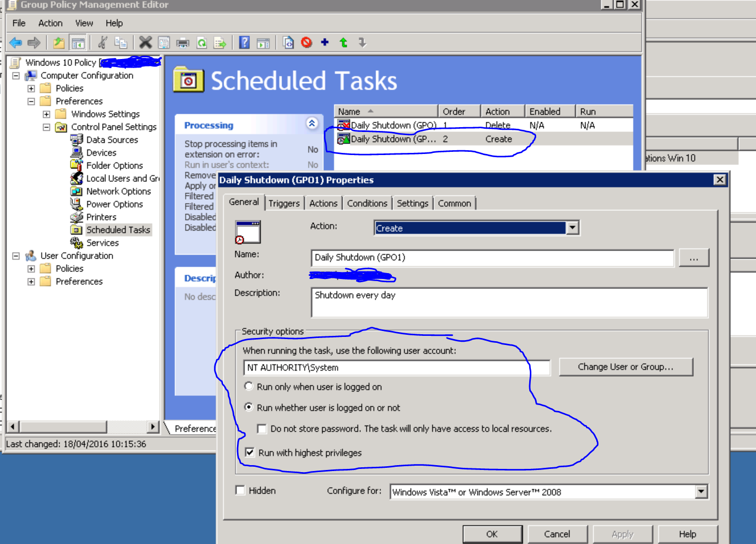Image resolution: width=756 pixels, height=544 pixels.
Task: Click the green move up arrow icon
Action: click(x=344, y=42)
